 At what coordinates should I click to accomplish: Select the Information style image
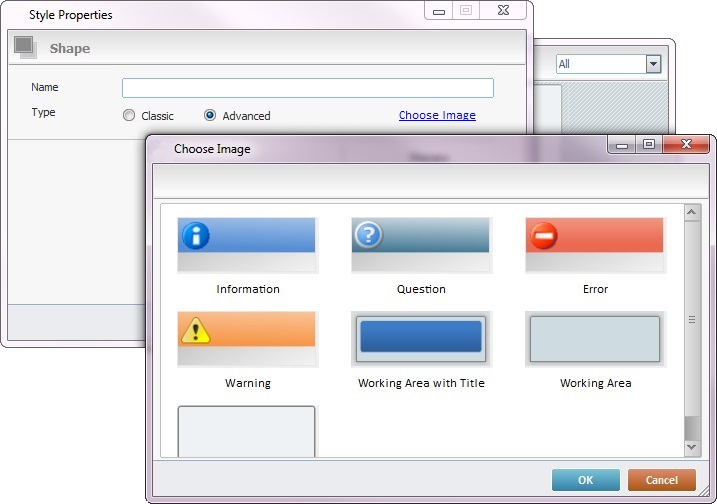(247, 245)
